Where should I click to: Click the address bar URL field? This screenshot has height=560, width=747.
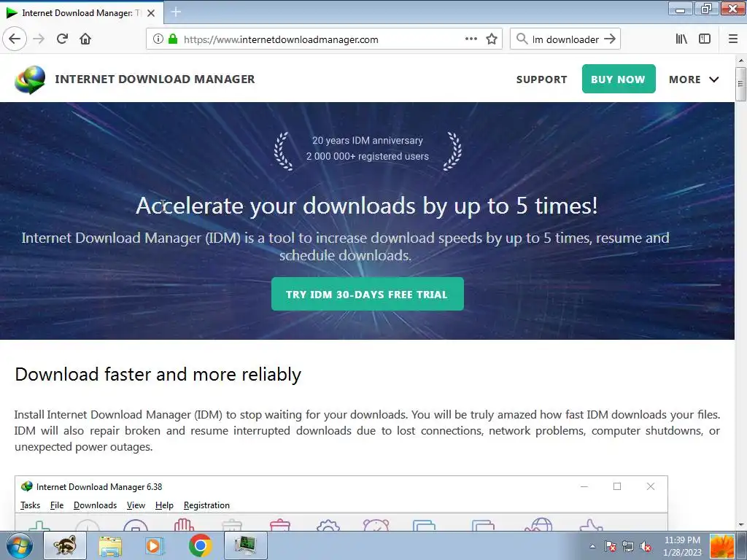coord(324,39)
